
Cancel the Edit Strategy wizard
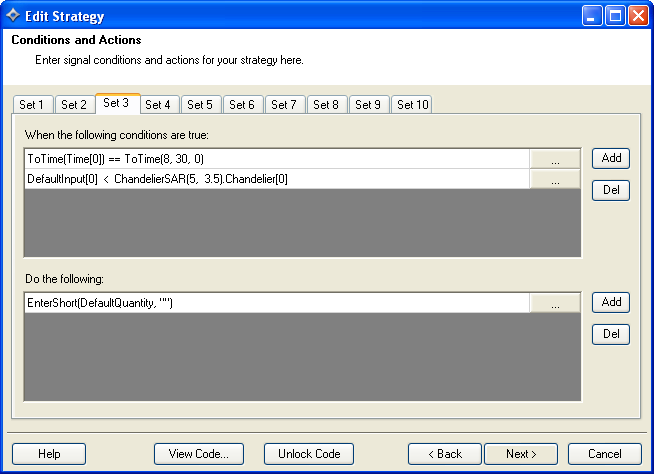(605, 454)
